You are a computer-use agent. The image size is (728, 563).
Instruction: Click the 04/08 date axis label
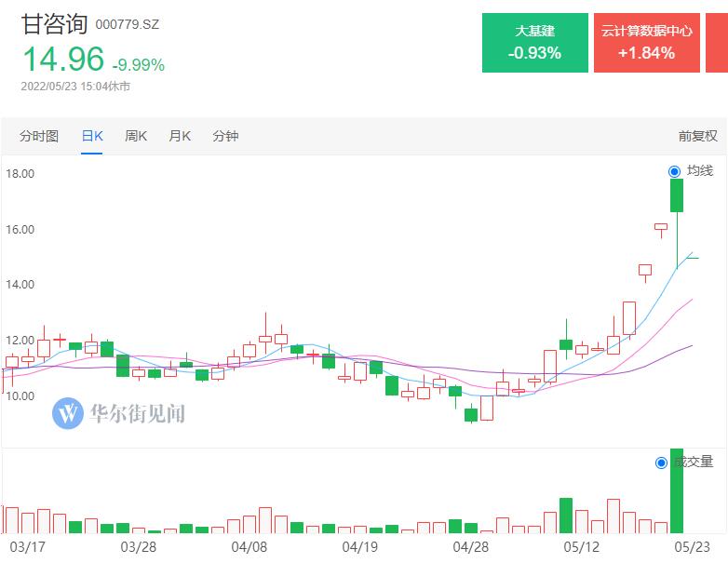[249, 547]
